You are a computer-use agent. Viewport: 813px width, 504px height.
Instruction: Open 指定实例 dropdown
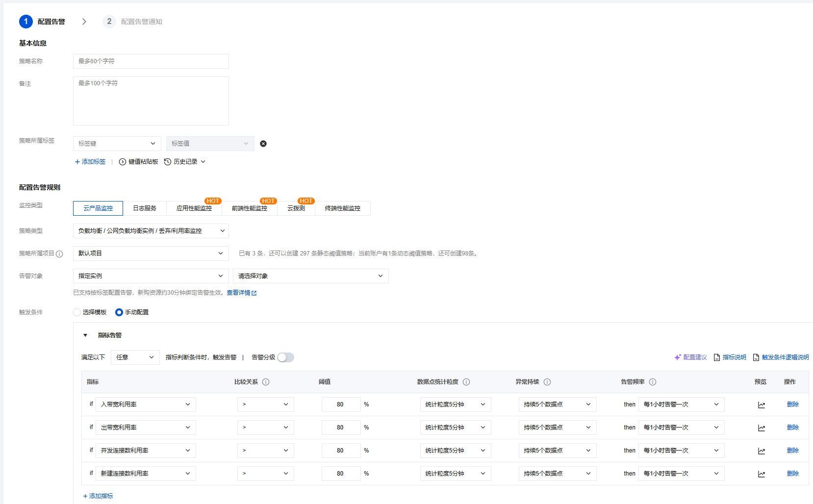(151, 276)
